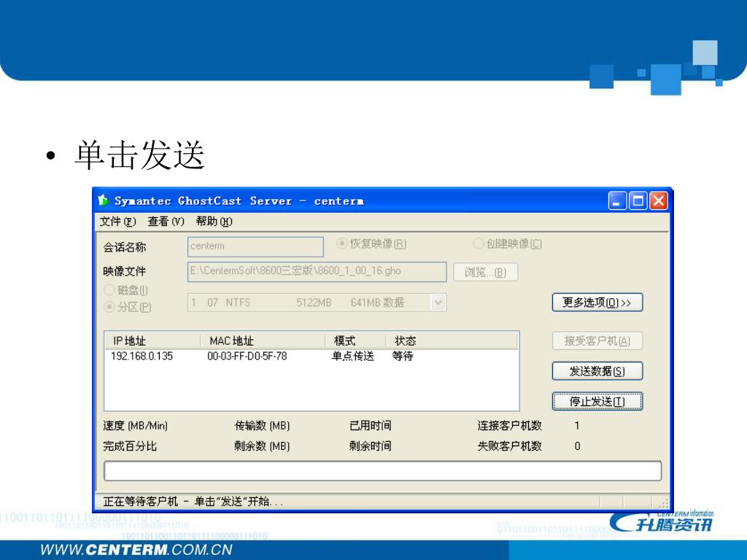
Task: Close the GhostCast Server window
Action: click(x=659, y=201)
